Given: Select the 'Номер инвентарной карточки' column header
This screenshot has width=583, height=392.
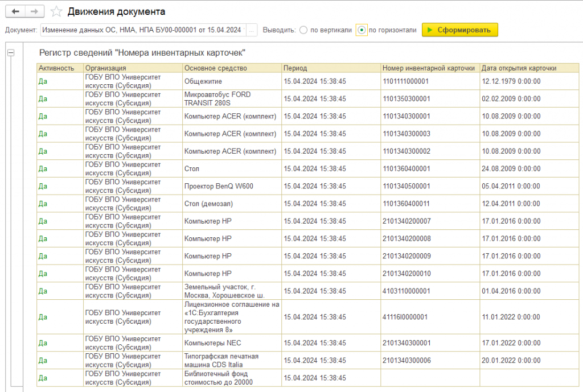Looking at the screenshot, I should click(430, 68).
